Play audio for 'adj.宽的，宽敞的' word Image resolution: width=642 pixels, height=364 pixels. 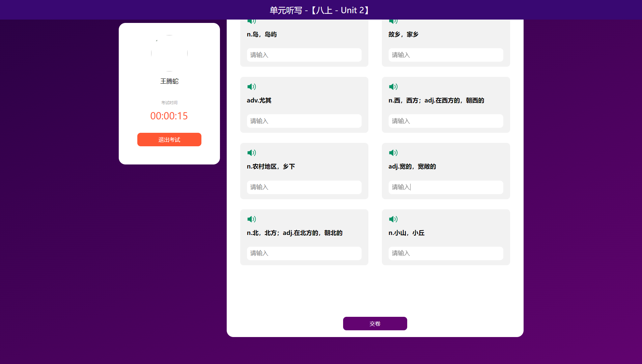click(393, 153)
